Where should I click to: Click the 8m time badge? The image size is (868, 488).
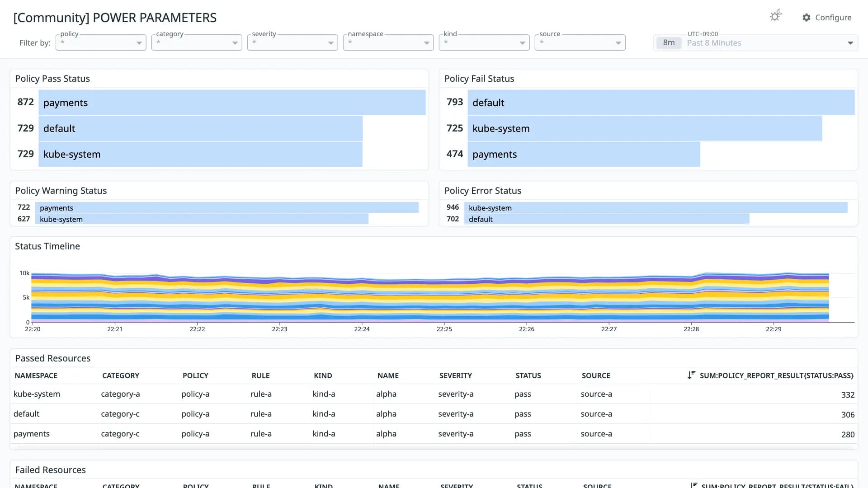669,43
